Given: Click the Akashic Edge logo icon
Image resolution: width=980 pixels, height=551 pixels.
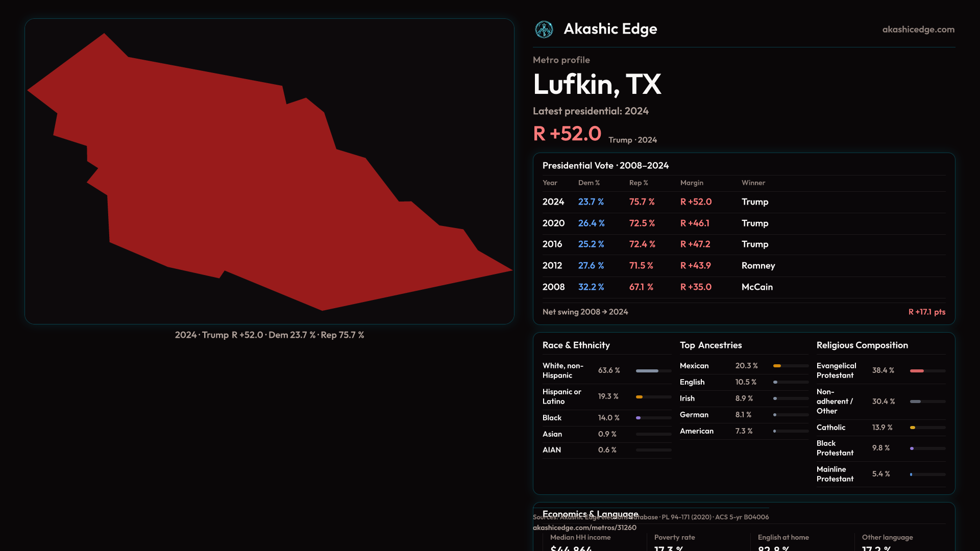Looking at the screenshot, I should point(544,30).
